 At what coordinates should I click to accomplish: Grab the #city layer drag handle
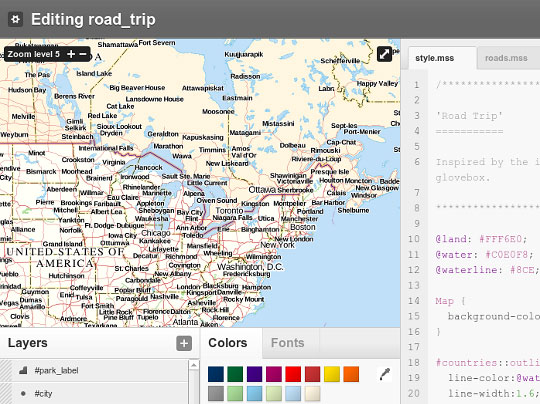6,393
